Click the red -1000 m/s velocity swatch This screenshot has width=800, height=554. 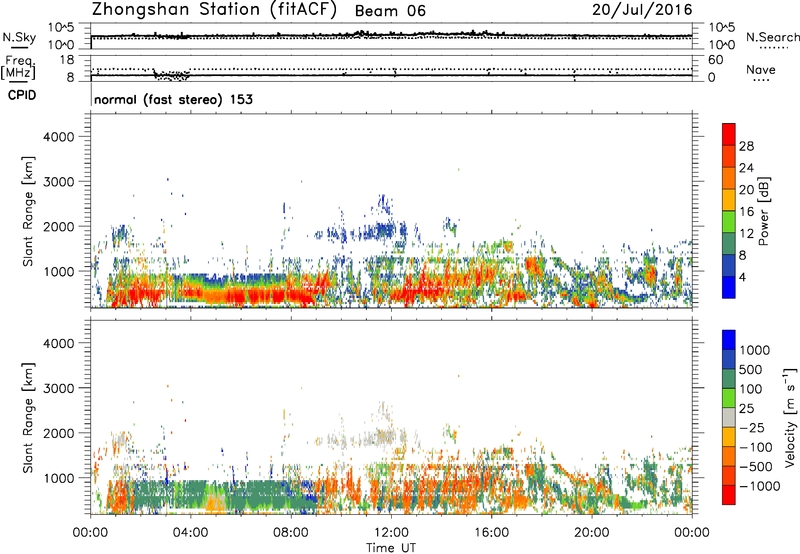729,495
